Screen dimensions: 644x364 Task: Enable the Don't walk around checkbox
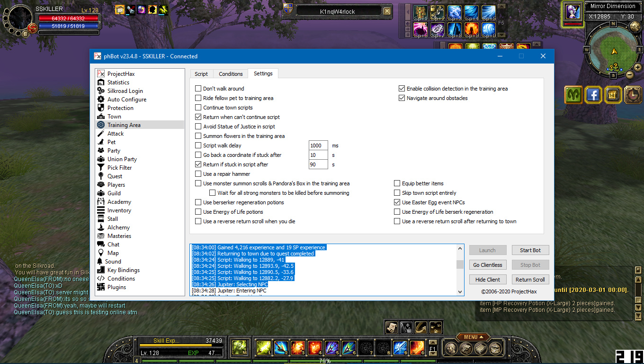pyautogui.click(x=198, y=89)
